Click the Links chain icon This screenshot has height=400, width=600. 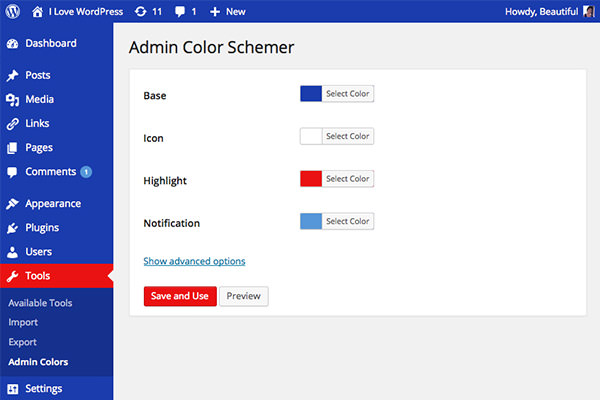[12, 124]
